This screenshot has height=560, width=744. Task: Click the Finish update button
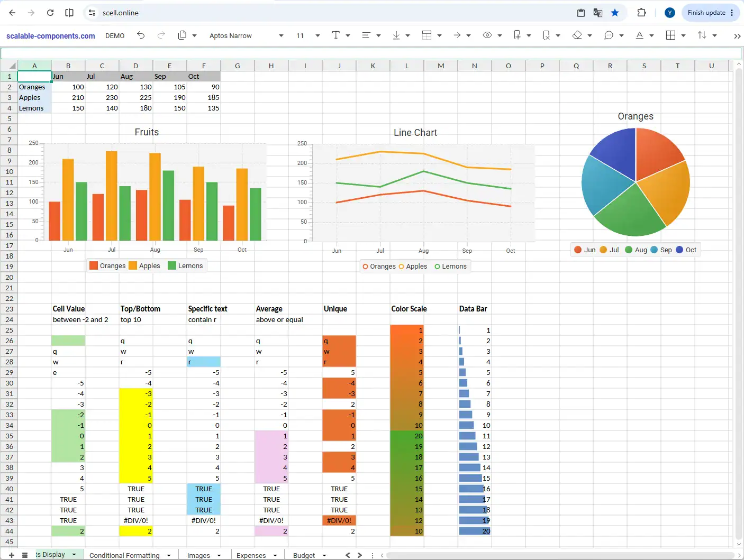tap(711, 13)
